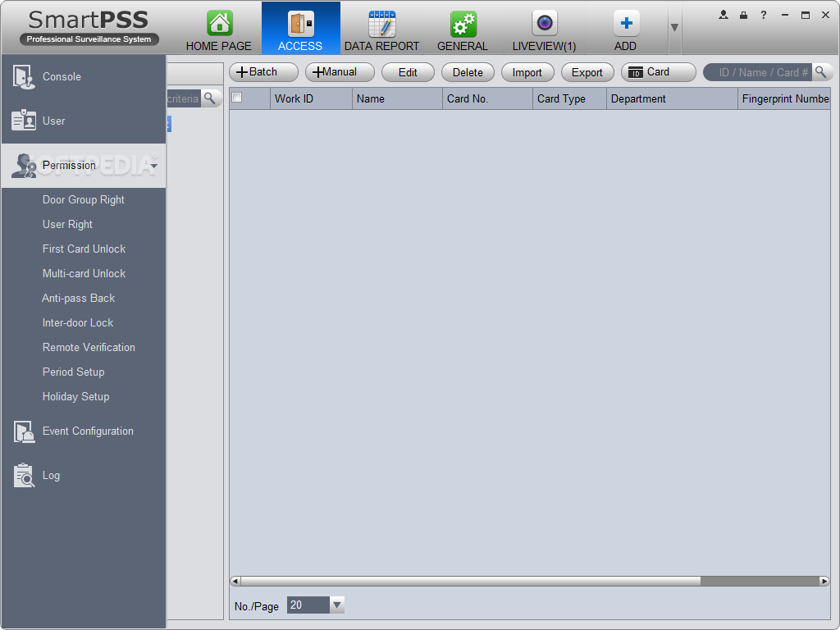Click the Fingerprint Number column header

pyautogui.click(x=784, y=99)
